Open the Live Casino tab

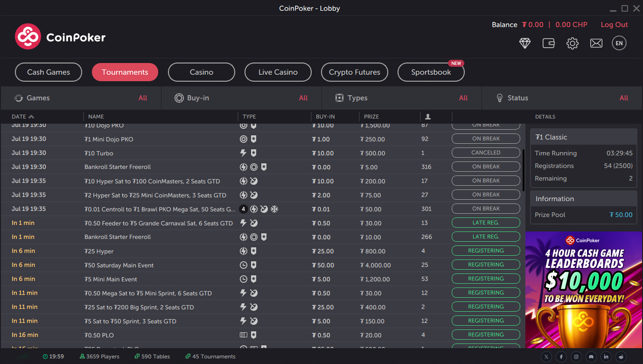click(x=278, y=72)
